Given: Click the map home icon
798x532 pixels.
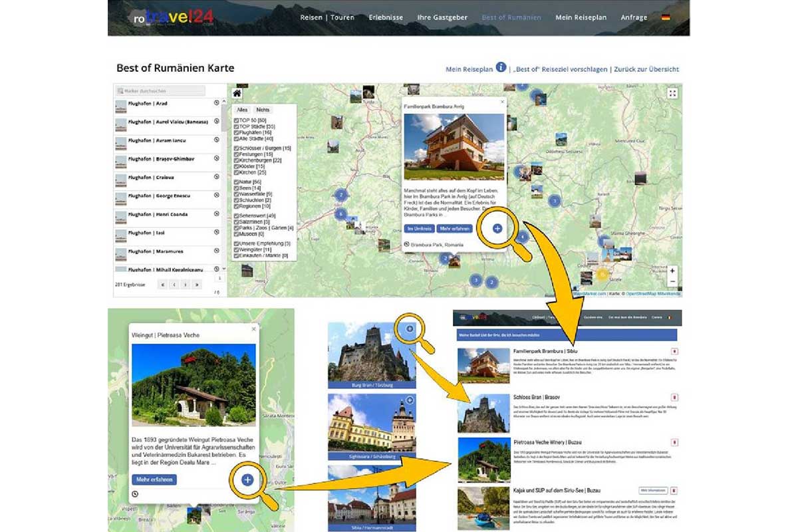Looking at the screenshot, I should pos(236,93).
